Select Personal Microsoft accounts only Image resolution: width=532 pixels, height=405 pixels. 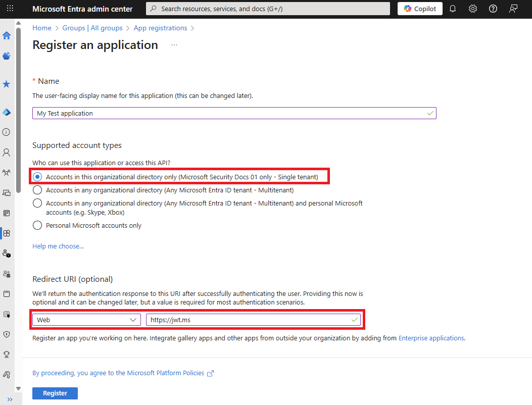37,225
